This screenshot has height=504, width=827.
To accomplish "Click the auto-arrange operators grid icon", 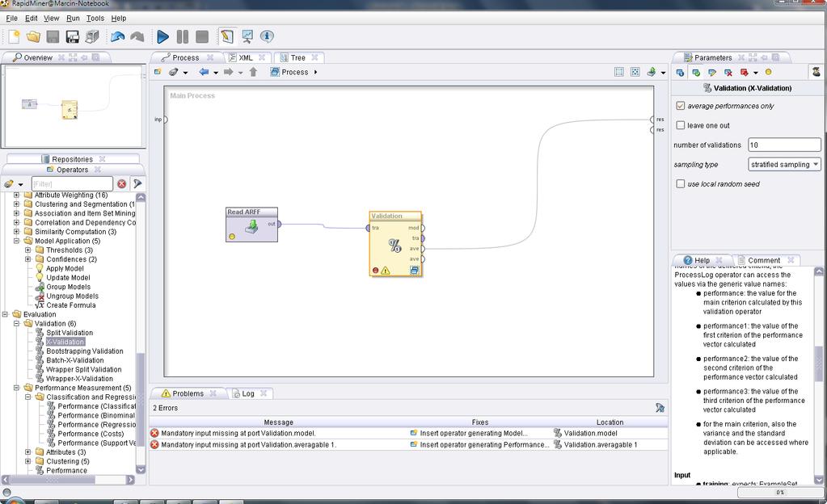I will 619,72.
